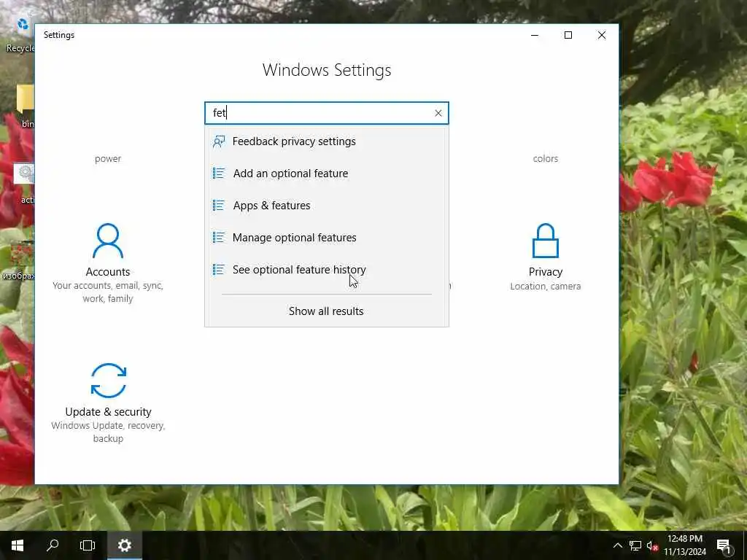This screenshot has width=747, height=560.
Task: Click the muted volume tray icon
Action: 652,545
